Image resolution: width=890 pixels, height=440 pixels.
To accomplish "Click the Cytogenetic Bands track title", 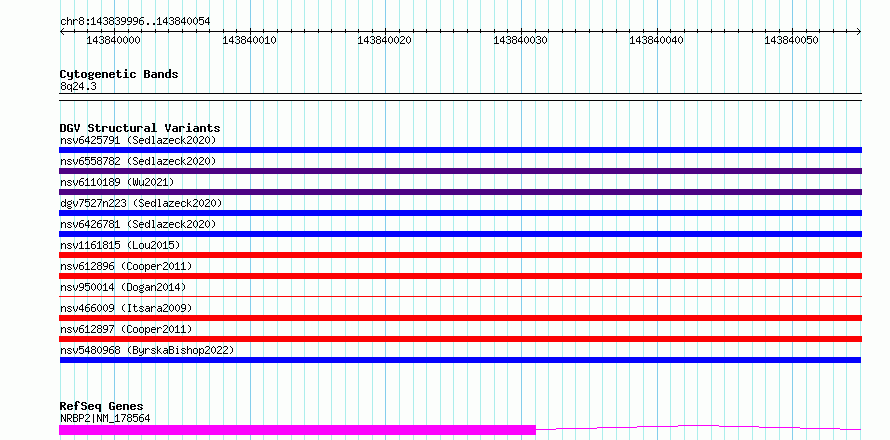I will (x=119, y=74).
